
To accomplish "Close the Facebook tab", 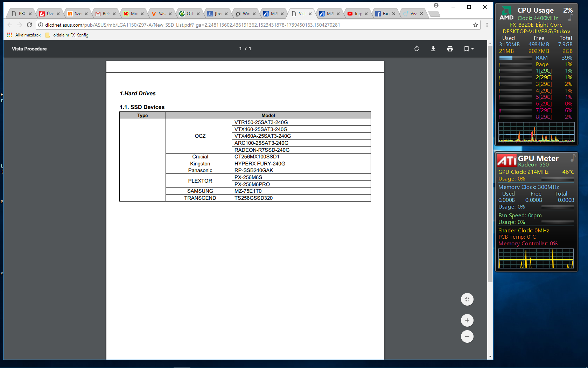I will tap(394, 14).
